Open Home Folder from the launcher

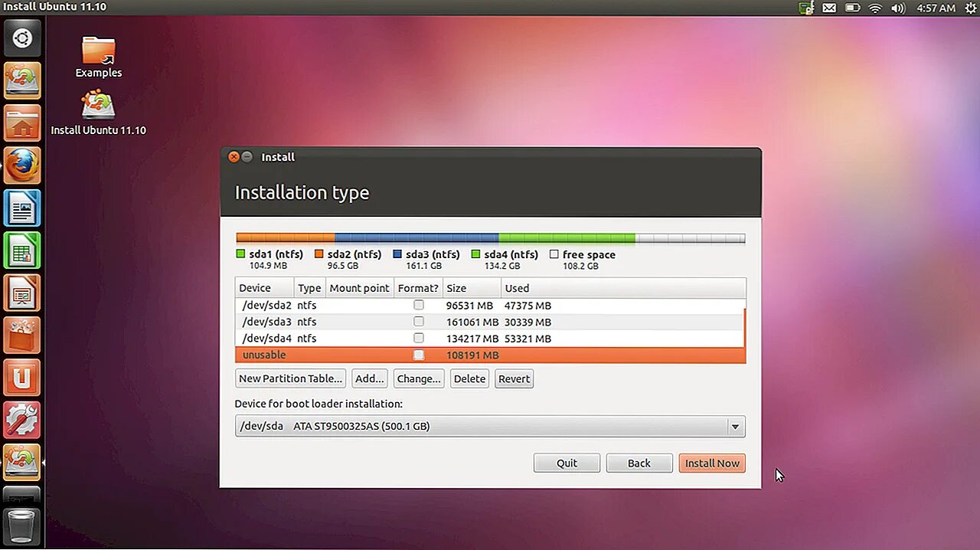click(x=22, y=123)
